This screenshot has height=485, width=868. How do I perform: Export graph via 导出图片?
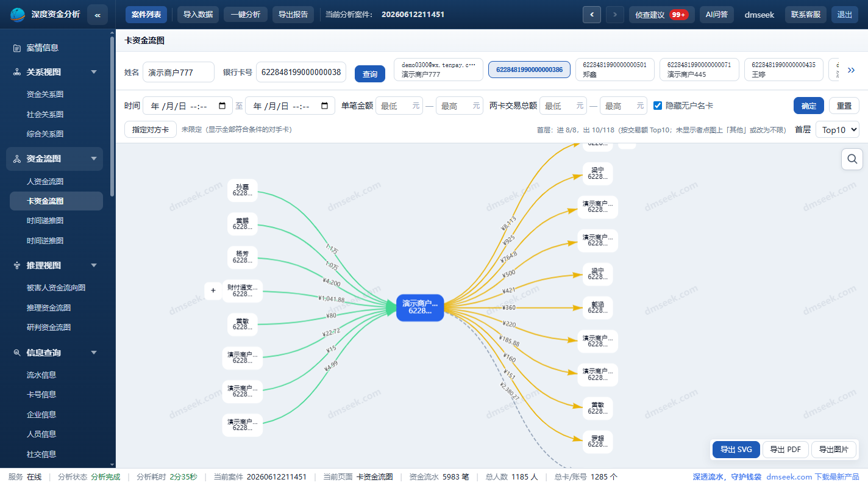pyautogui.click(x=834, y=450)
